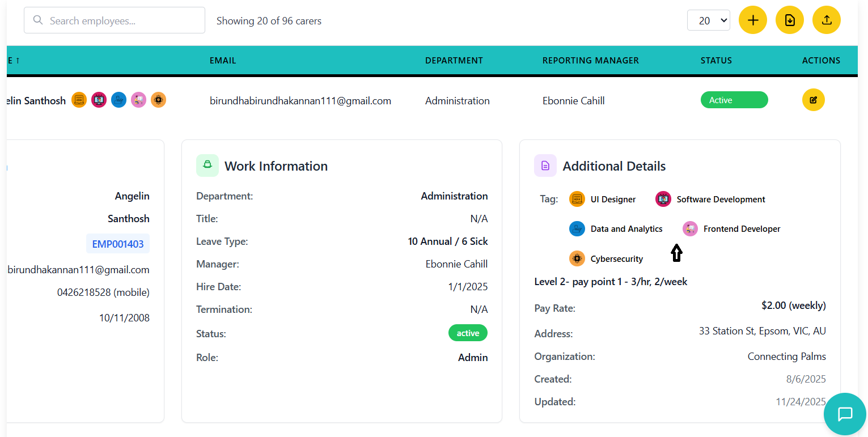Click the Status column header
868x437 pixels.
pos(716,61)
